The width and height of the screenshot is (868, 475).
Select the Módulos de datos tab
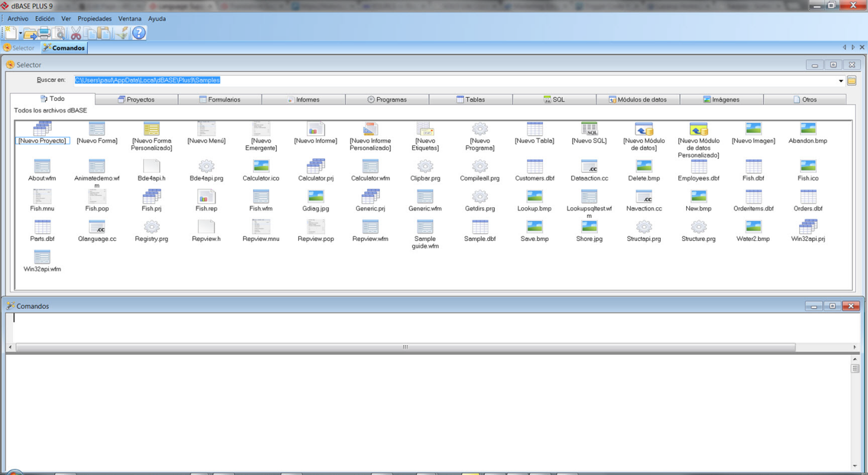(x=637, y=100)
